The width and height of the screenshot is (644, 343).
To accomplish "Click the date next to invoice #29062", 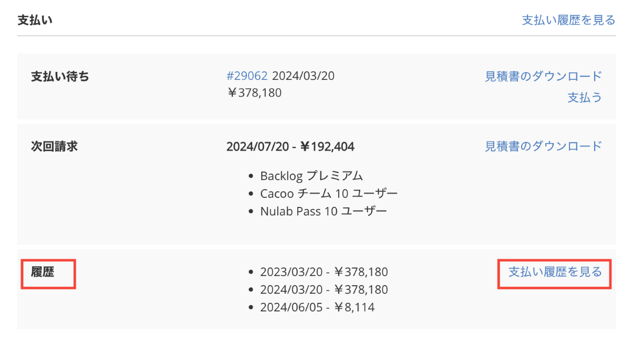I will pyautogui.click(x=303, y=76).
